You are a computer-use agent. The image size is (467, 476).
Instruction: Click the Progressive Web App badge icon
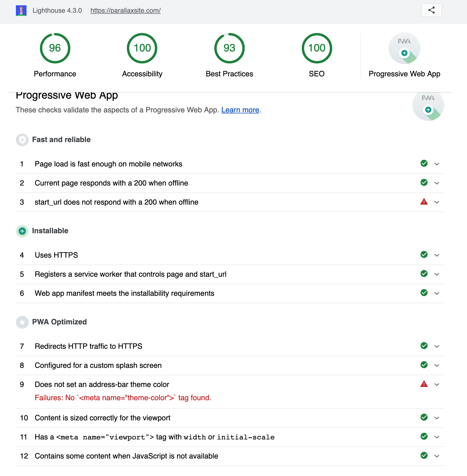tap(404, 48)
